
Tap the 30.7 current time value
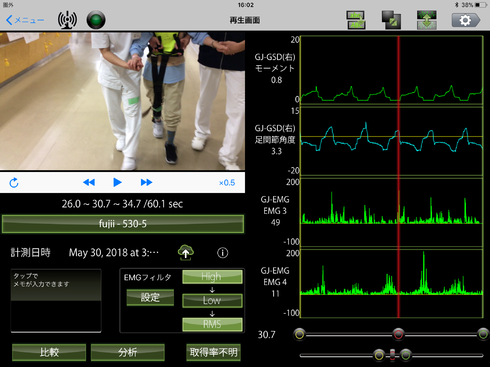point(267,335)
